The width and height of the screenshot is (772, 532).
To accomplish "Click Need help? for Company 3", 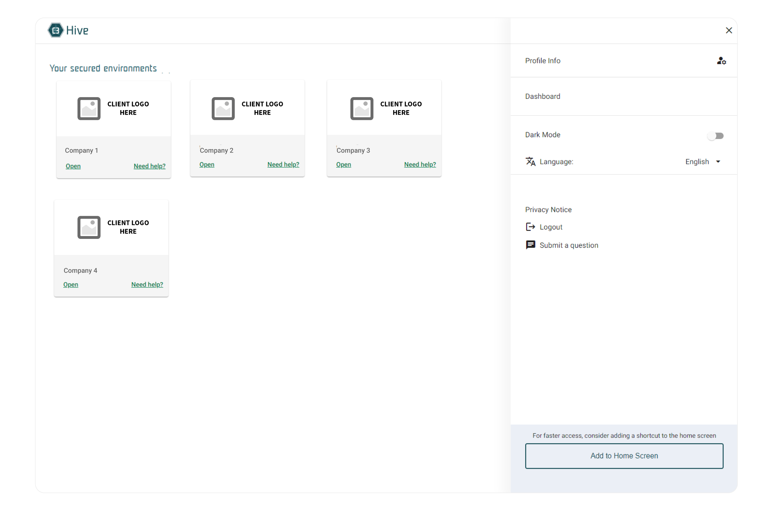I will pyautogui.click(x=420, y=164).
